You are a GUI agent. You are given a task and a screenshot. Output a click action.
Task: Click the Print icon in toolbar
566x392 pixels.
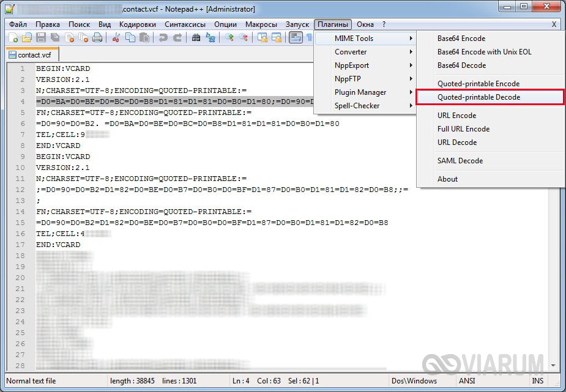click(97, 38)
